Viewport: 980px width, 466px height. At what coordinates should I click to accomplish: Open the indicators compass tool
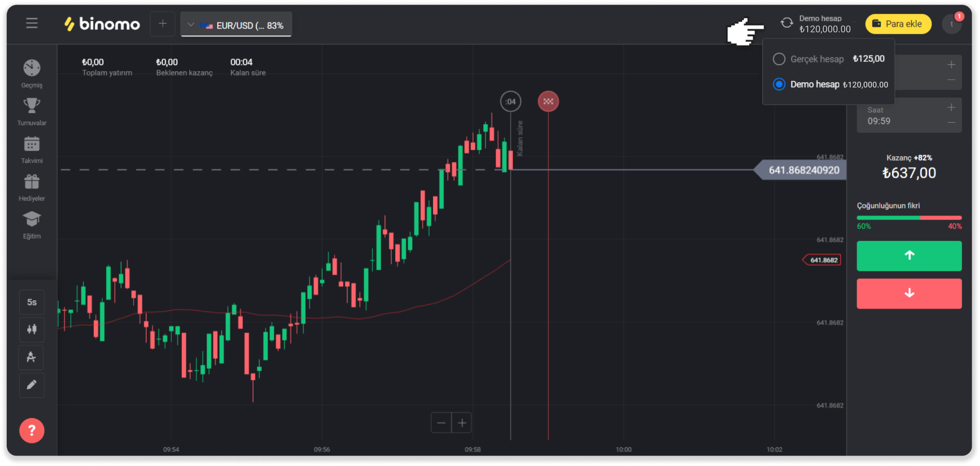tap(32, 357)
